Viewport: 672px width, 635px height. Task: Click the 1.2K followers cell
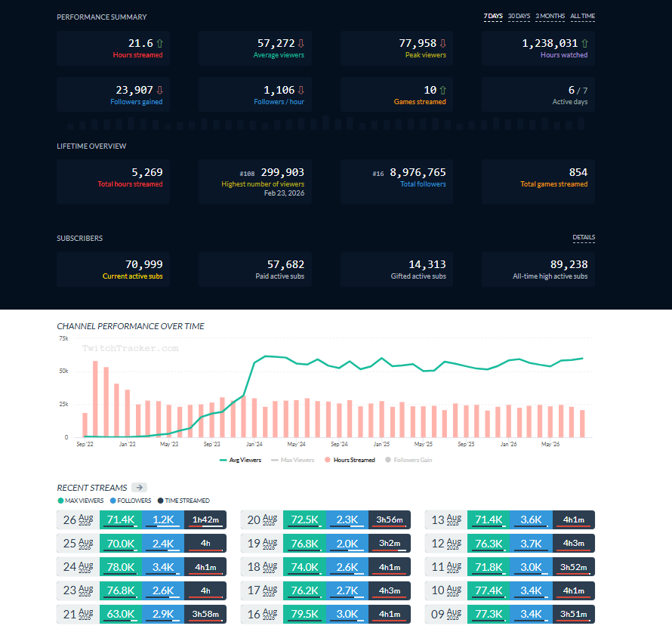(x=163, y=519)
